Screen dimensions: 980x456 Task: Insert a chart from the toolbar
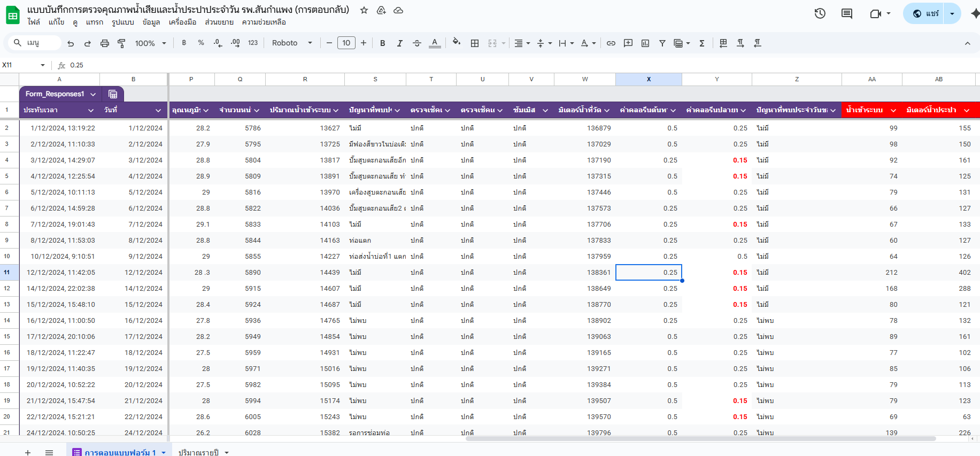[645, 43]
